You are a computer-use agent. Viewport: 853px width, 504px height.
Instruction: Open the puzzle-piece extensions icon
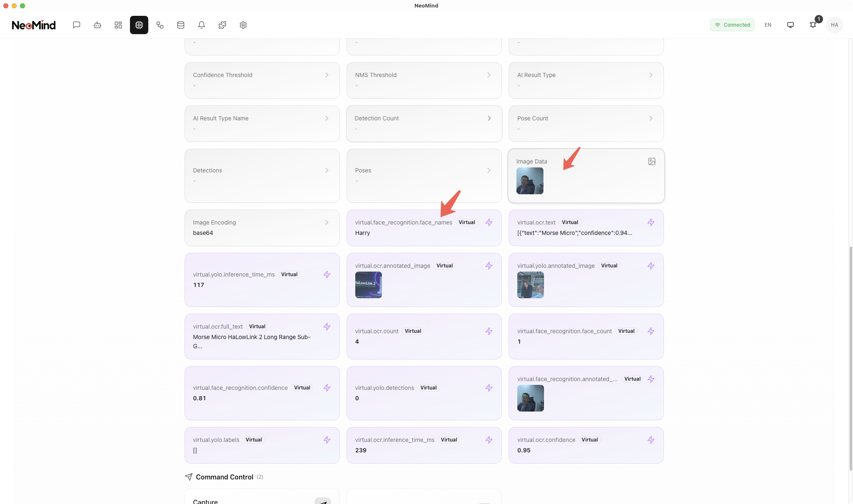222,25
